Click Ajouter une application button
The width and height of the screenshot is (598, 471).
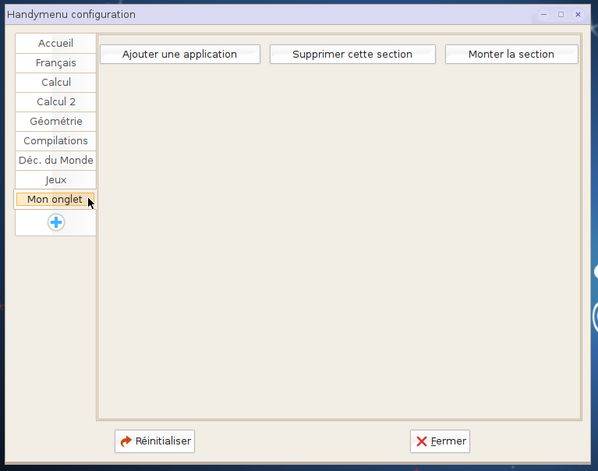[180, 54]
